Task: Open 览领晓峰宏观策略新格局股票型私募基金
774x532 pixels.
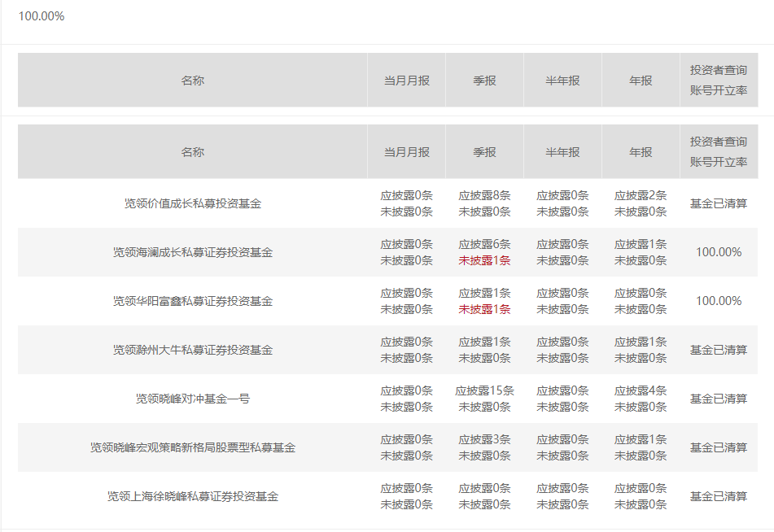Action: click(193, 447)
